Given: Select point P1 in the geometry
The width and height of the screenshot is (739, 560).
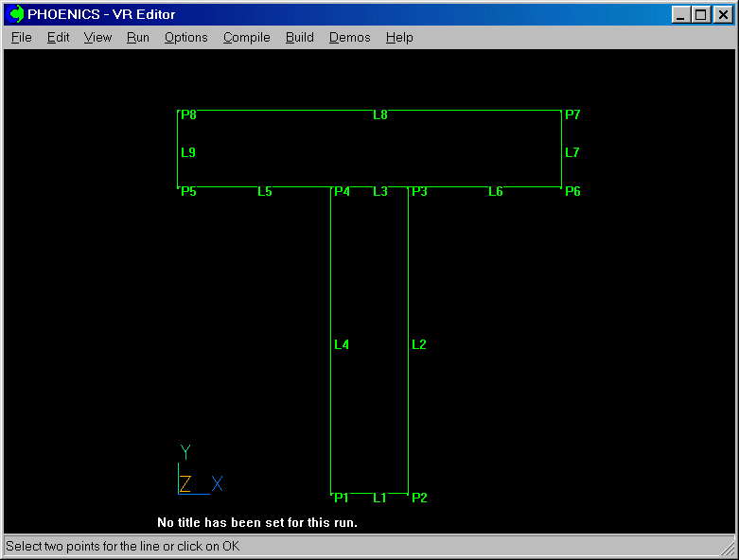Looking at the screenshot, I should [x=341, y=498].
